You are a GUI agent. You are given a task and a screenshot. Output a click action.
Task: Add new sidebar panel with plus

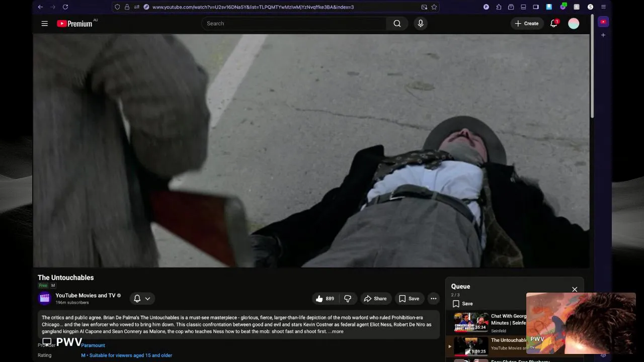point(603,35)
